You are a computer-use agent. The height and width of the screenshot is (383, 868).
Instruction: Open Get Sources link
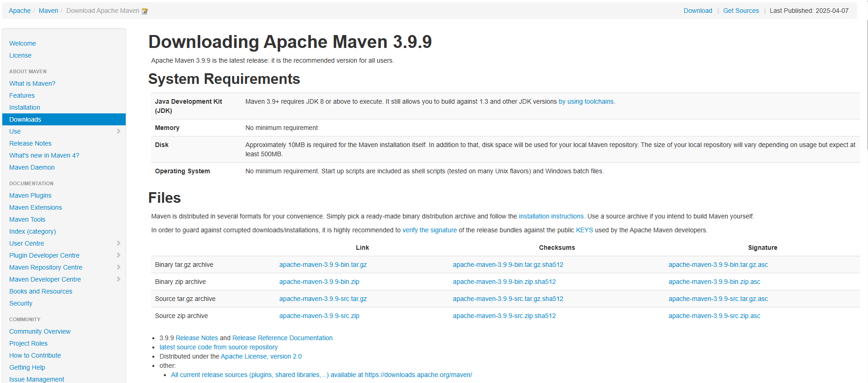(x=741, y=11)
